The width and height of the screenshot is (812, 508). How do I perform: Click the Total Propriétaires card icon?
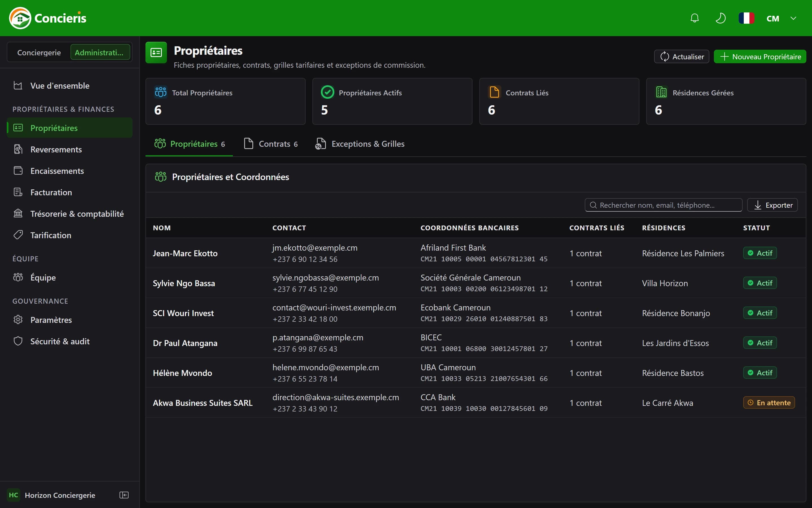[160, 92]
